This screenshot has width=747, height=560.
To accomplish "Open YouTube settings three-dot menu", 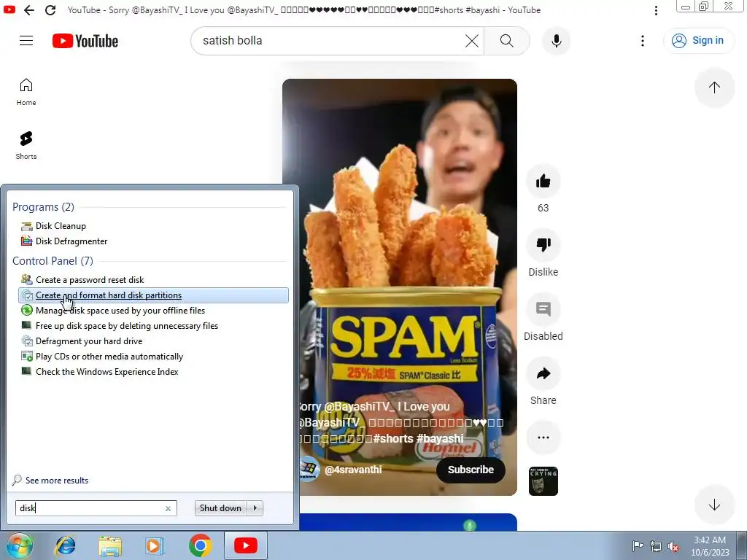I will [642, 41].
